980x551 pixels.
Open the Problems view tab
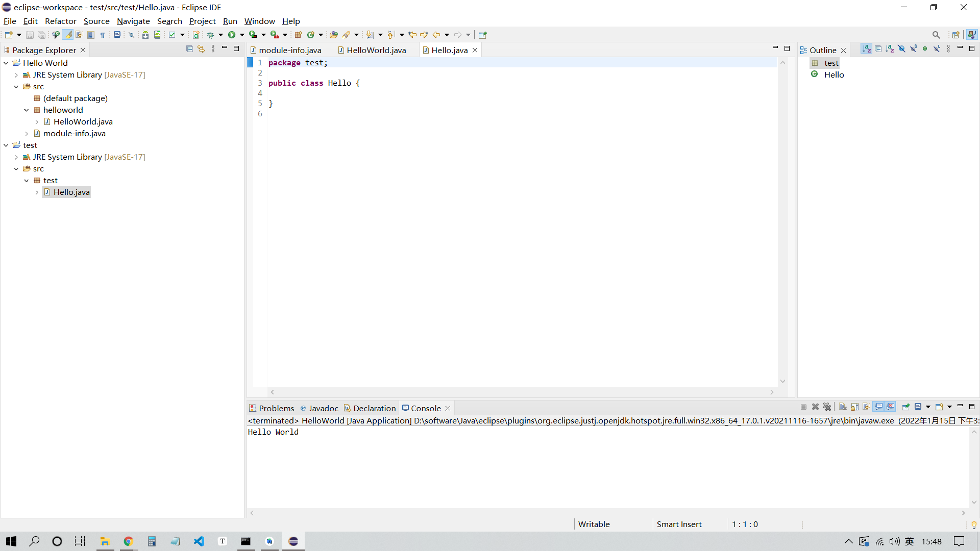(276, 408)
